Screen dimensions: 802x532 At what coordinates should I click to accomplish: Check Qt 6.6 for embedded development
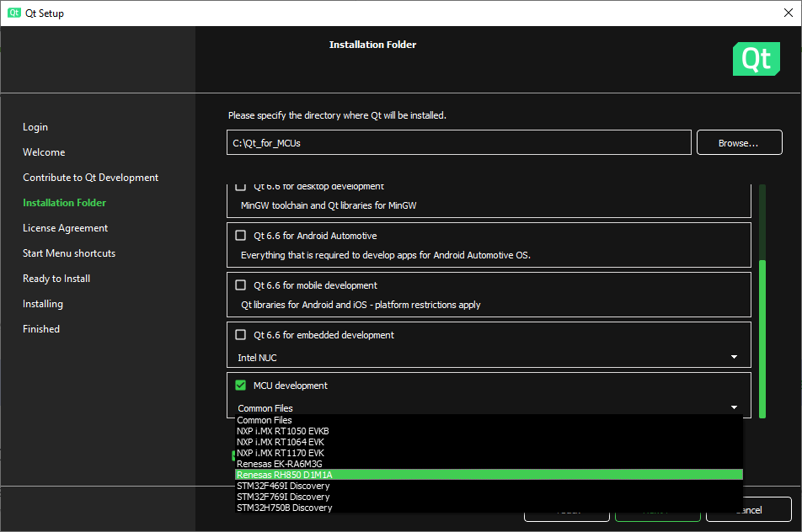tap(240, 335)
